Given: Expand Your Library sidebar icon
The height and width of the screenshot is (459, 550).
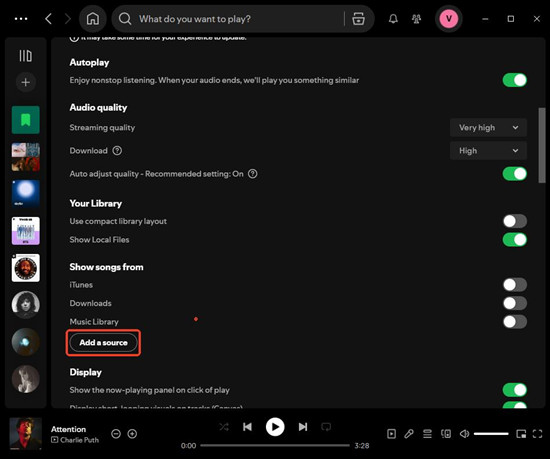Looking at the screenshot, I should point(26,56).
